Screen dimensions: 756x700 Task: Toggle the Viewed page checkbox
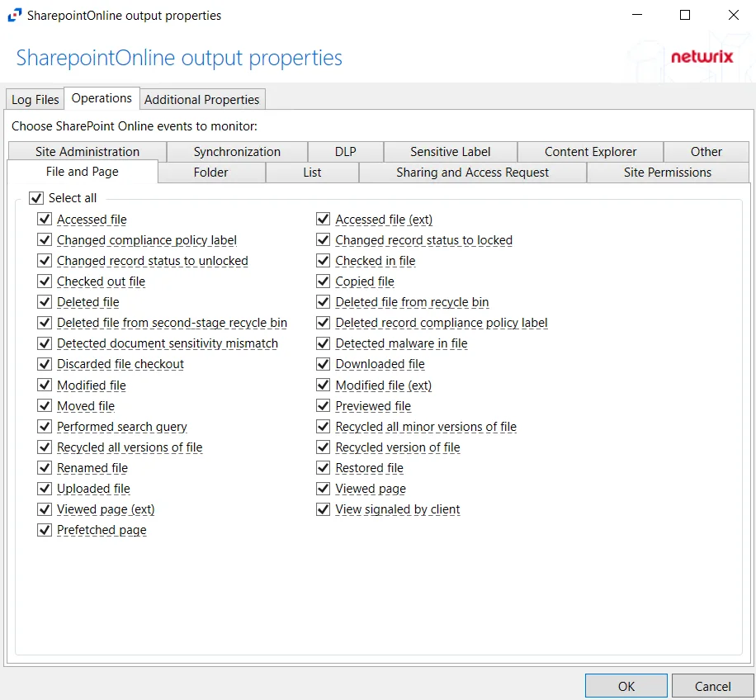[x=323, y=489]
